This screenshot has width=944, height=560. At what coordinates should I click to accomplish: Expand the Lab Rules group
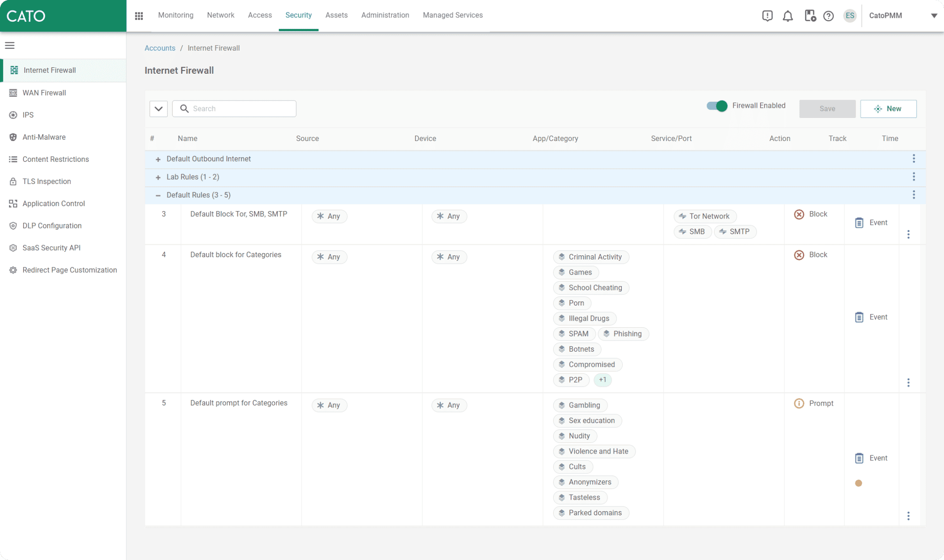click(158, 177)
